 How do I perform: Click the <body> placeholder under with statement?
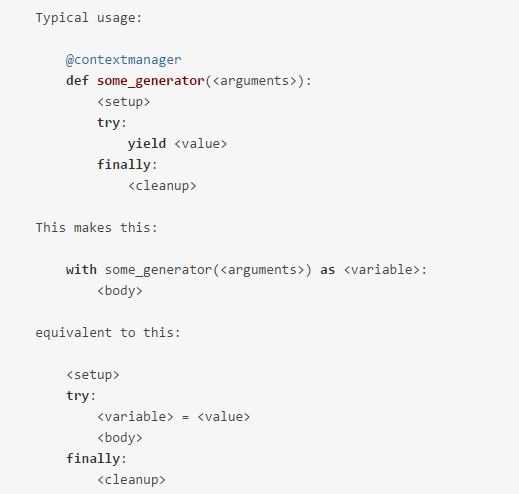point(120,291)
